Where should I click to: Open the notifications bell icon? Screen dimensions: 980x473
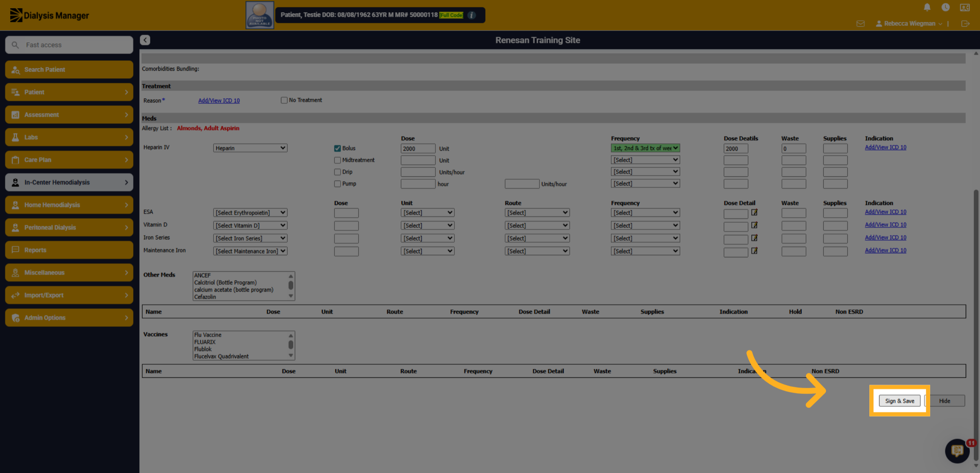[x=927, y=7]
